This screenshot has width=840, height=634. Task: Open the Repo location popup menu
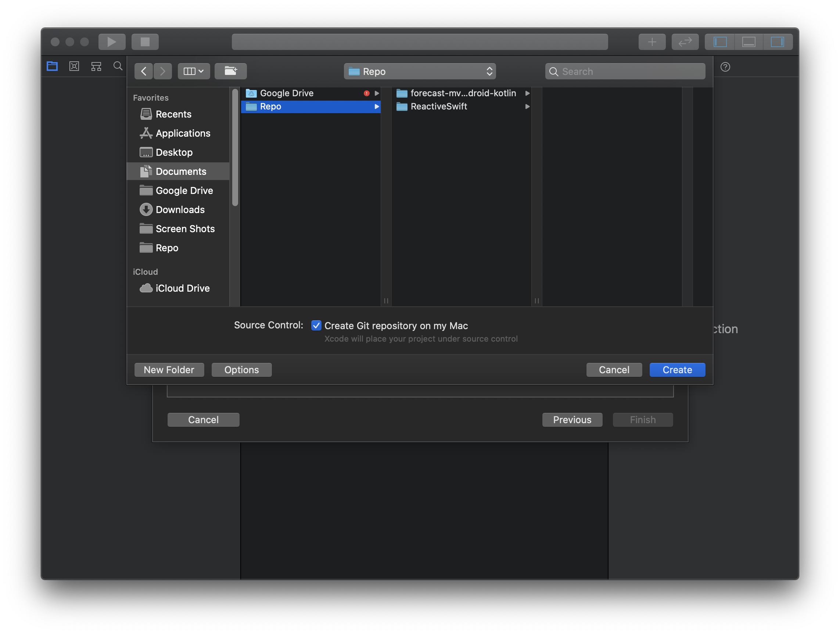coord(420,71)
